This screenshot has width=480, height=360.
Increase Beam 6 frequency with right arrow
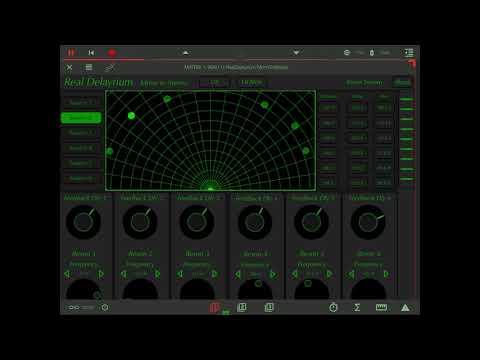(386, 274)
